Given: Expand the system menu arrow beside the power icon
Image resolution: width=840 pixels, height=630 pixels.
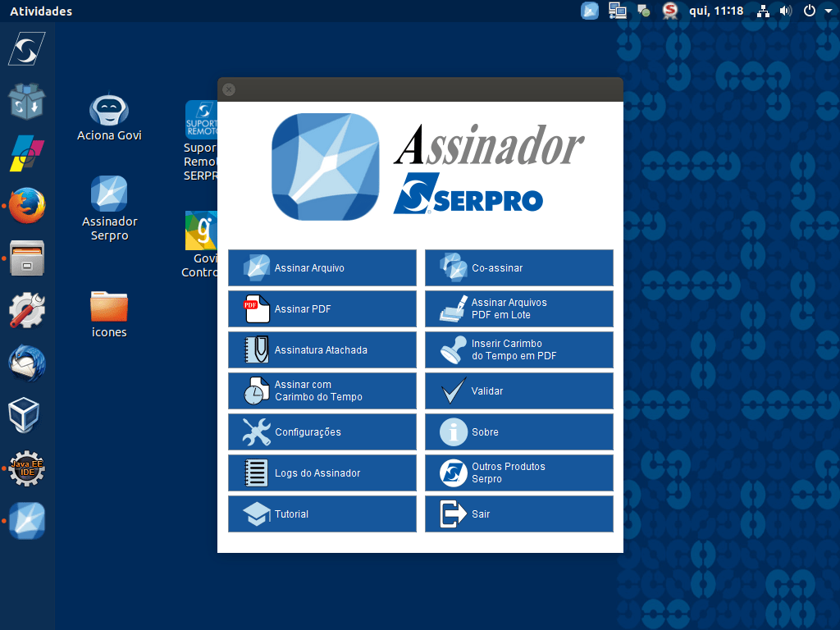Looking at the screenshot, I should [x=829, y=11].
